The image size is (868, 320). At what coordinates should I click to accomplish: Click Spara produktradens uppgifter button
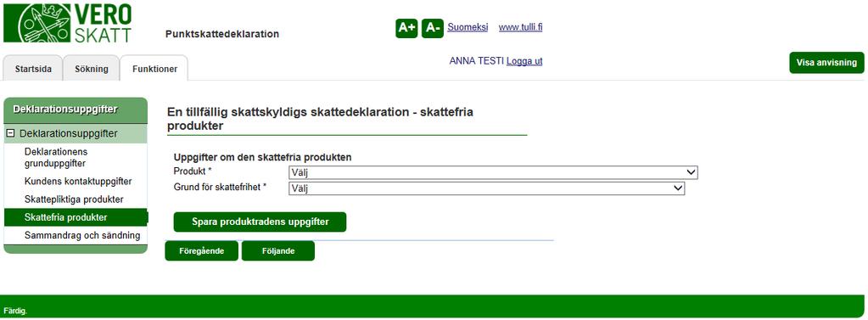[x=260, y=222]
